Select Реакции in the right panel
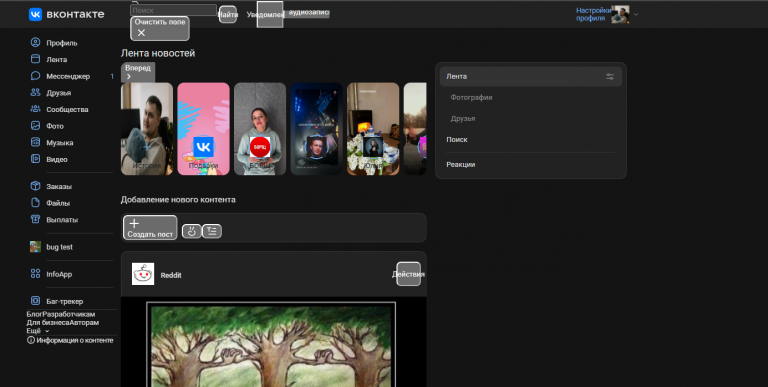 coord(461,165)
